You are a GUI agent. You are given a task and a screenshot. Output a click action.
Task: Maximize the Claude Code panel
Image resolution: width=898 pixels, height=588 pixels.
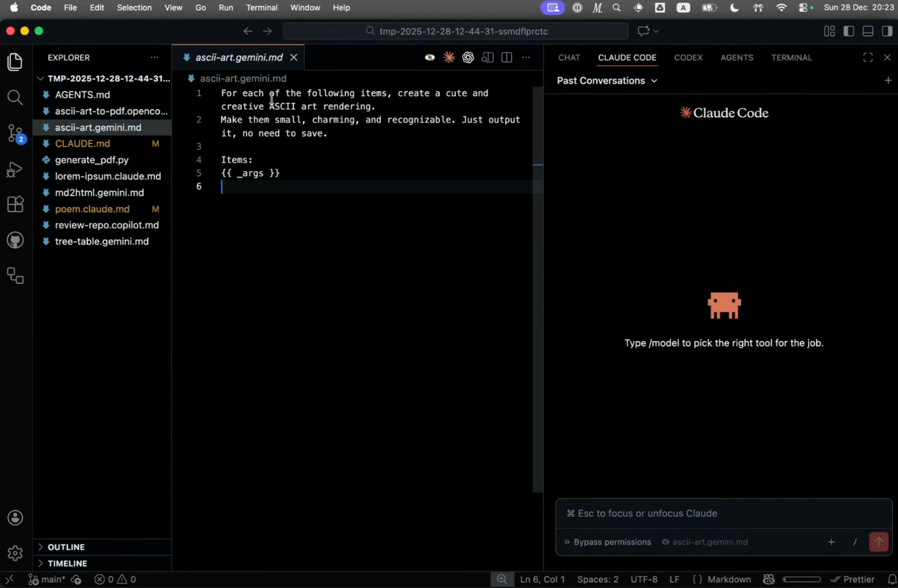click(x=868, y=57)
